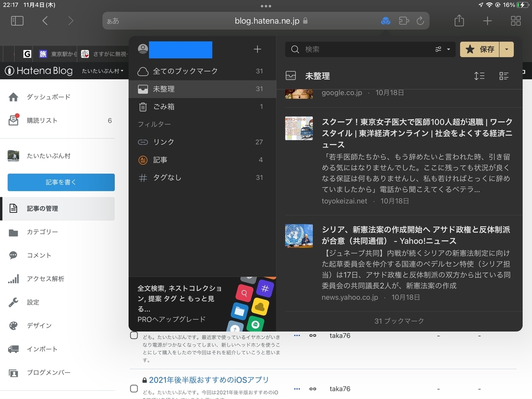Open sort options icon in 未整理 header
532x399 pixels.
click(479, 76)
